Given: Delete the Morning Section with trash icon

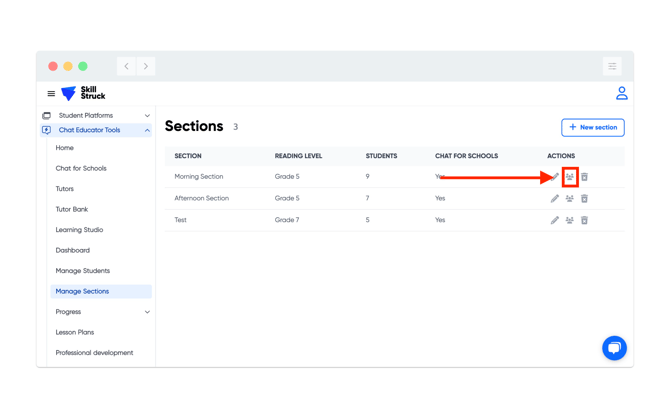Looking at the screenshot, I should click(x=585, y=177).
